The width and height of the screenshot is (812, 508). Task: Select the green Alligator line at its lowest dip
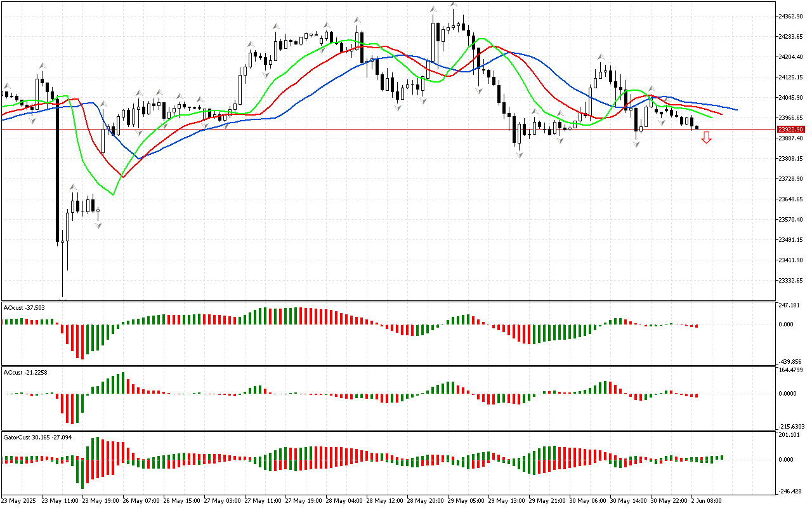coord(114,194)
